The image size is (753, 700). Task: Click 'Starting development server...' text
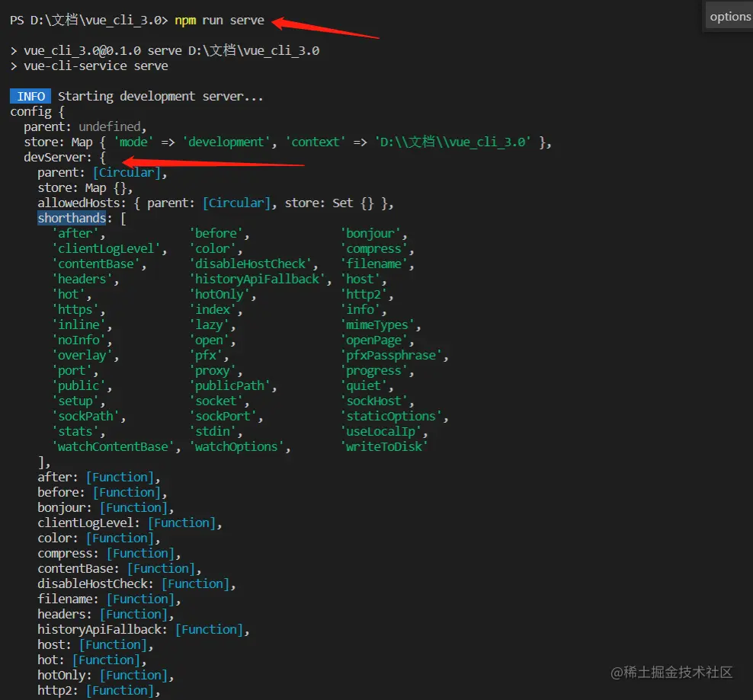[x=160, y=97]
